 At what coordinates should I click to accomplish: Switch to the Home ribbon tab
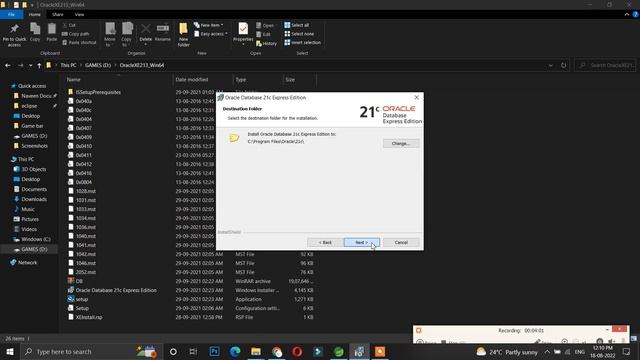[35, 15]
